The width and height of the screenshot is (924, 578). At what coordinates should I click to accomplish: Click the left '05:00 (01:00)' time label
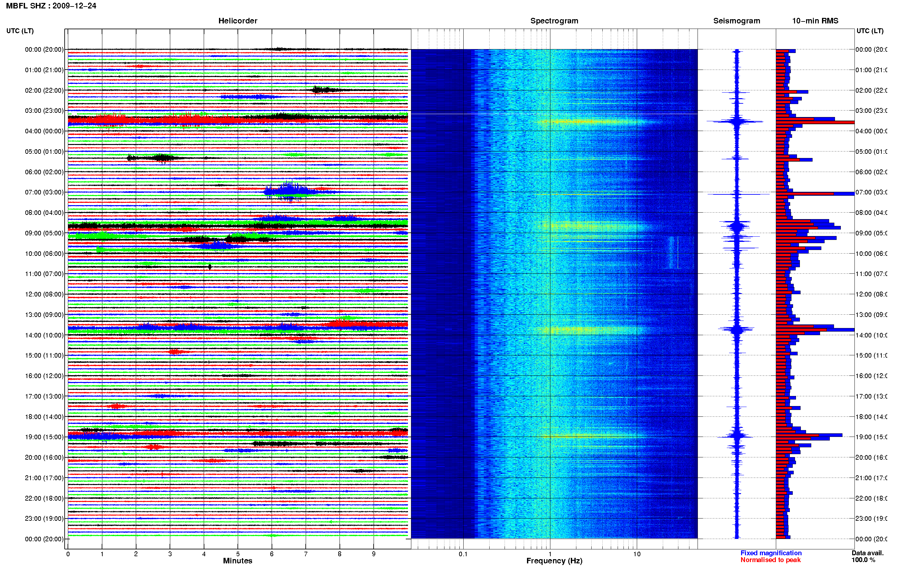click(44, 151)
